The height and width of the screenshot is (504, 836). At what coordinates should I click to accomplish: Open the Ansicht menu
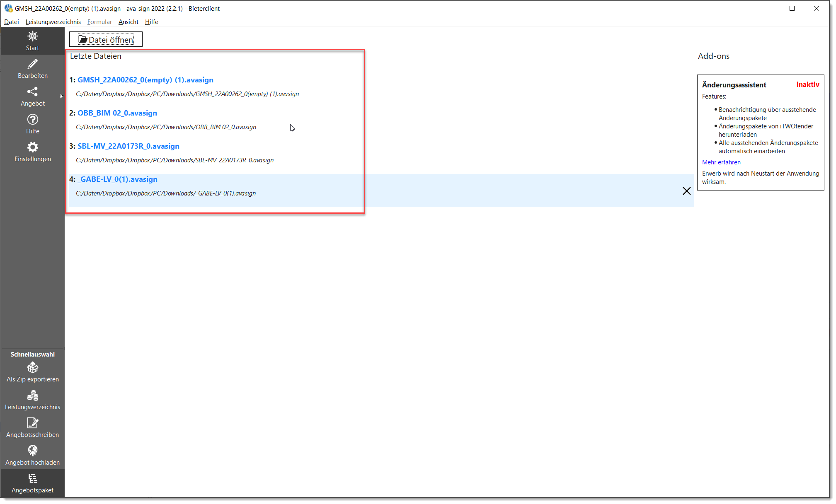pyautogui.click(x=128, y=22)
